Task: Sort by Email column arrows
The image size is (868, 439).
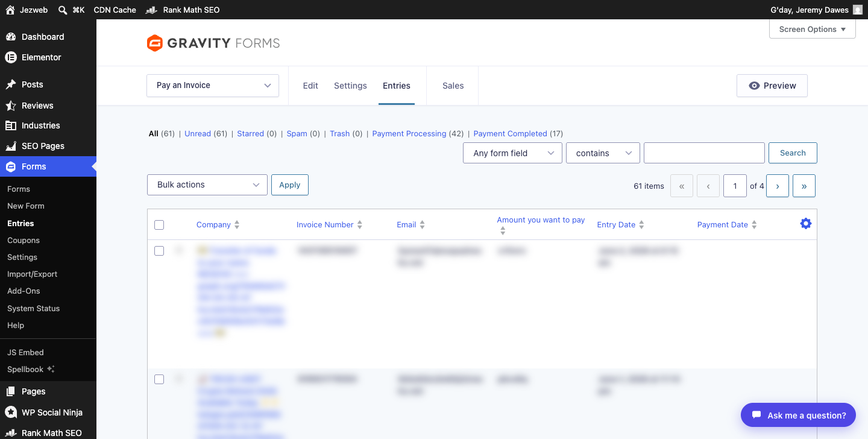Action: 423,225
